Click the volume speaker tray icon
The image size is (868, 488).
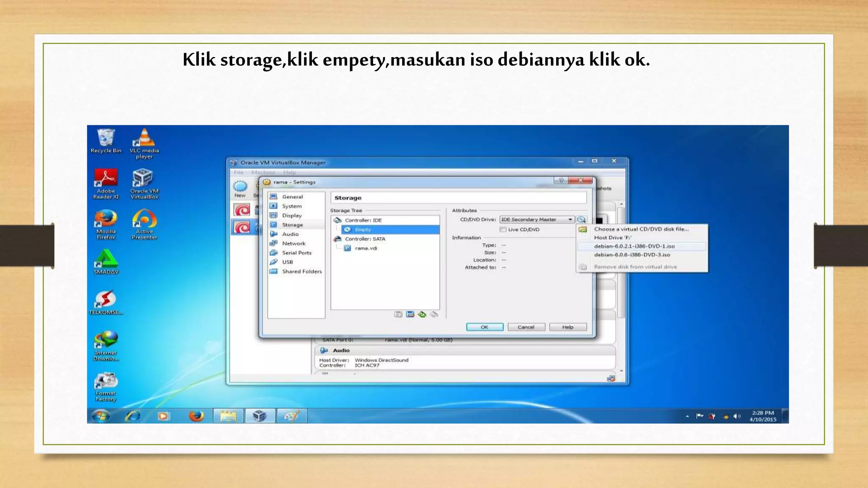click(737, 416)
